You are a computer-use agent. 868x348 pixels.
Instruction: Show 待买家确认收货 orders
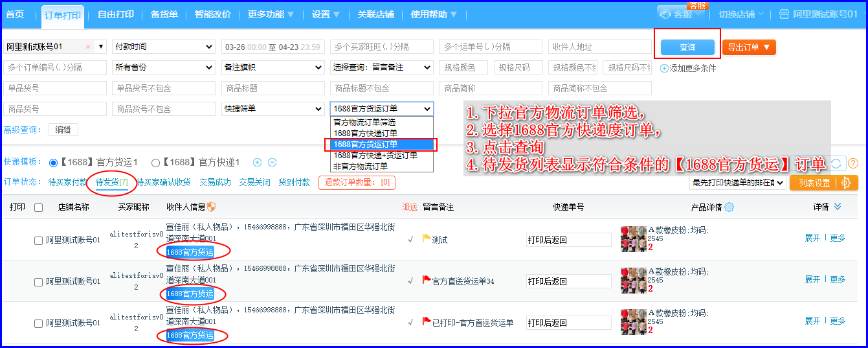click(x=164, y=183)
